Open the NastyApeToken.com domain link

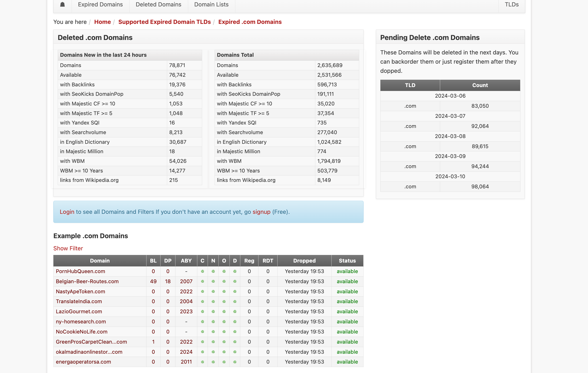[x=80, y=291]
